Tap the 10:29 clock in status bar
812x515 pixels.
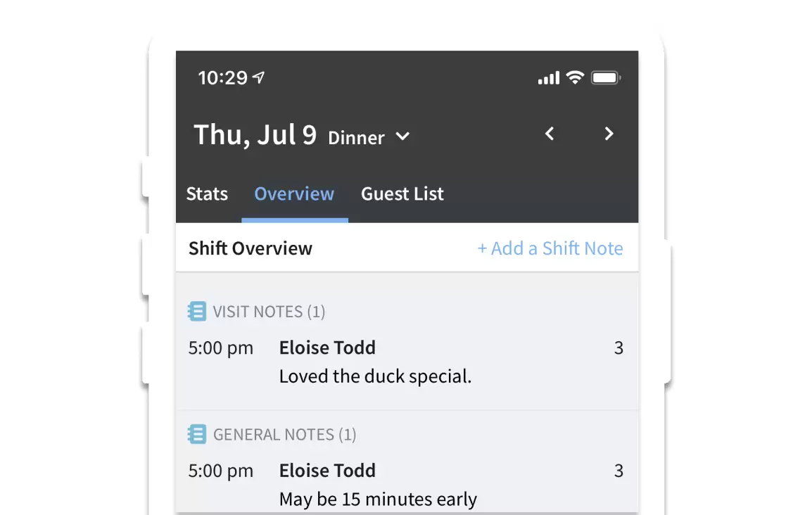tap(222, 77)
